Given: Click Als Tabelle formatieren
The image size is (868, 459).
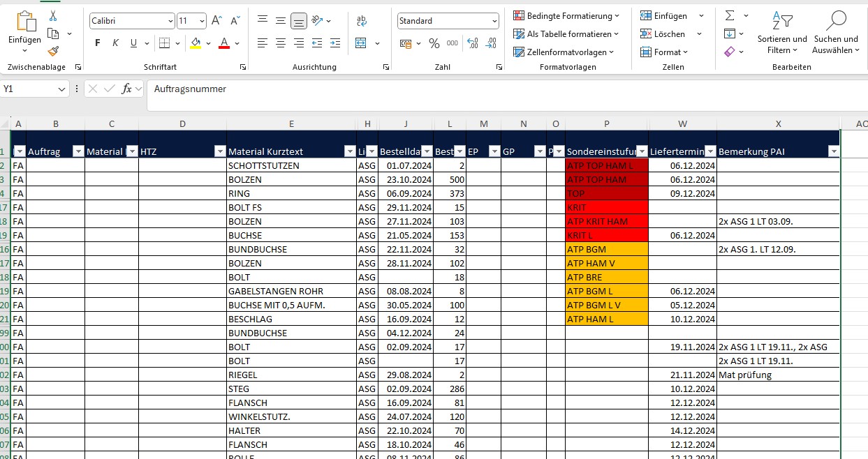Looking at the screenshot, I should pos(566,33).
